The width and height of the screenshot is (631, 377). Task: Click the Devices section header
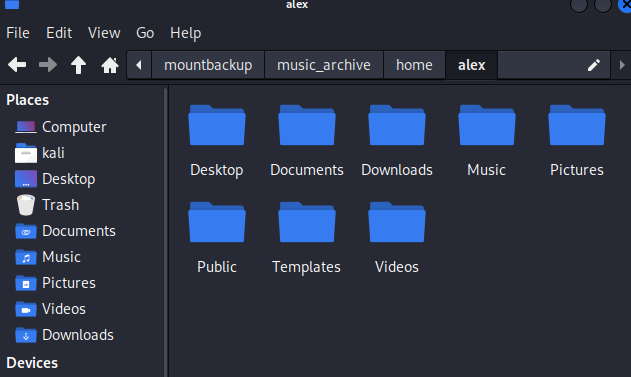[x=32, y=363]
